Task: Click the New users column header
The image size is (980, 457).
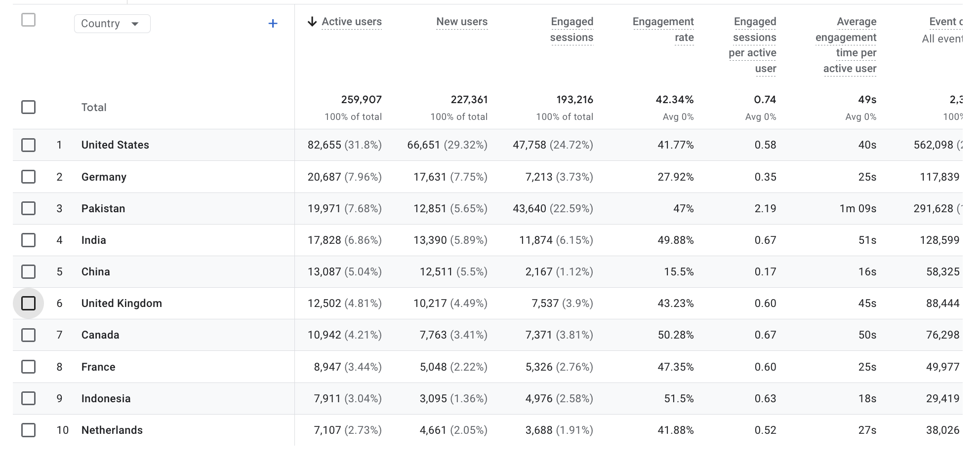Action: pos(462,22)
